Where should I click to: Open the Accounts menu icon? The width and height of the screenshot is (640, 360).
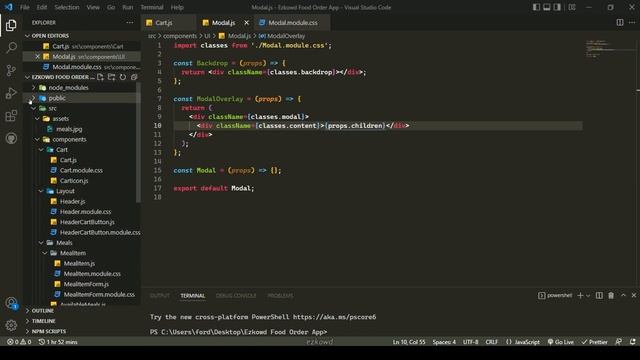click(11, 303)
